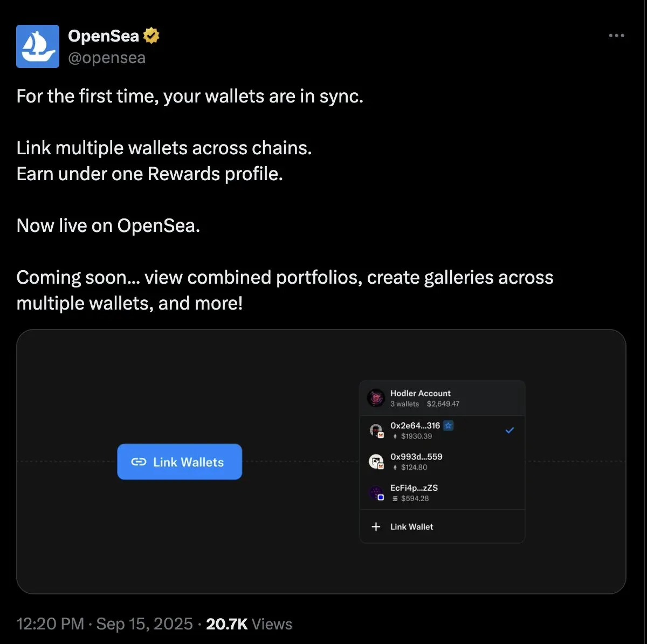Viewport: 647px width, 644px height.
Task: Expand the Hodler Account header
Action: [442, 398]
